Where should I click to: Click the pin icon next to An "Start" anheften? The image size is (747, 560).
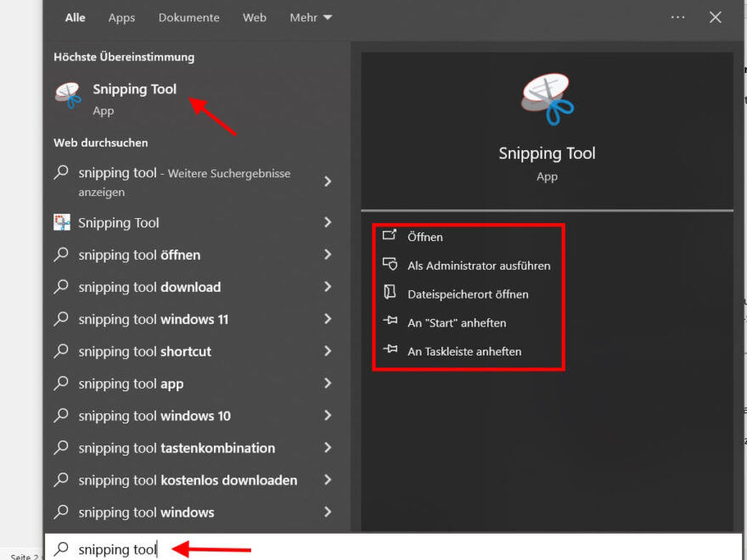390,321
